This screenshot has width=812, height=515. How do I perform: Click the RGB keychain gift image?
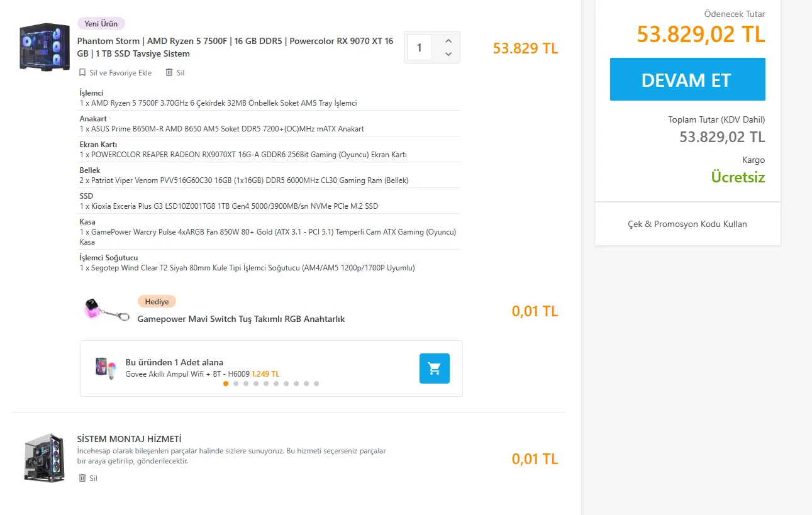point(103,310)
